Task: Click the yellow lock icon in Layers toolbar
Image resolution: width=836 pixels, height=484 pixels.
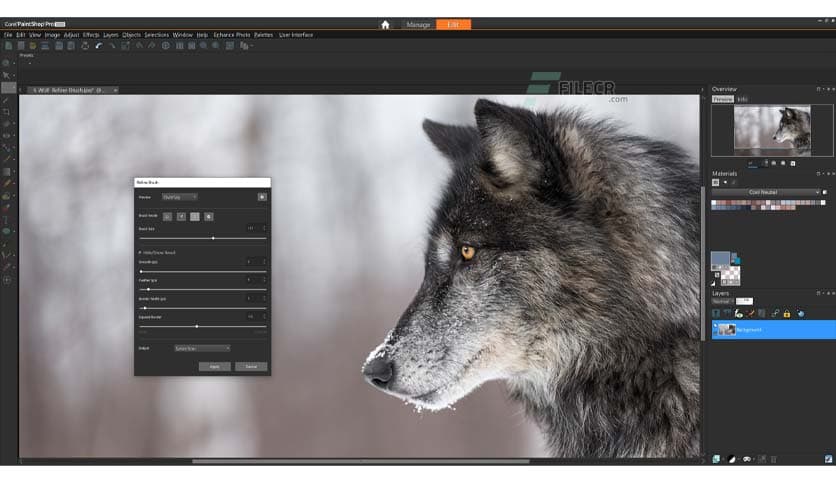Action: click(787, 314)
